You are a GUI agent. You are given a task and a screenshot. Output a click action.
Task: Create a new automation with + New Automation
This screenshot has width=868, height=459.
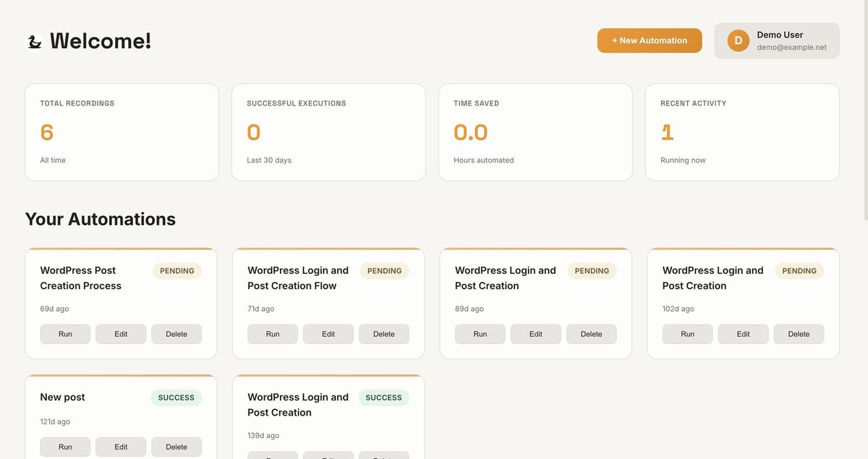[x=650, y=40]
